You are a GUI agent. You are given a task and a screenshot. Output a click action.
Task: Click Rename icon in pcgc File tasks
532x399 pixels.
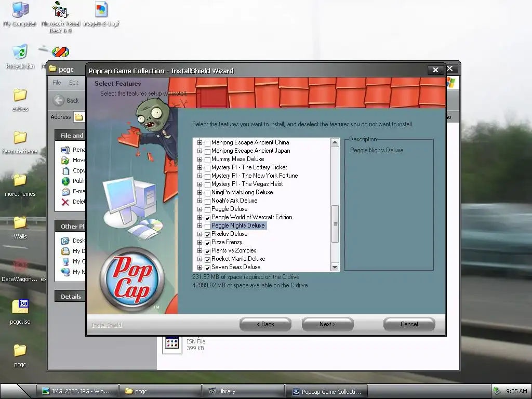tap(65, 150)
